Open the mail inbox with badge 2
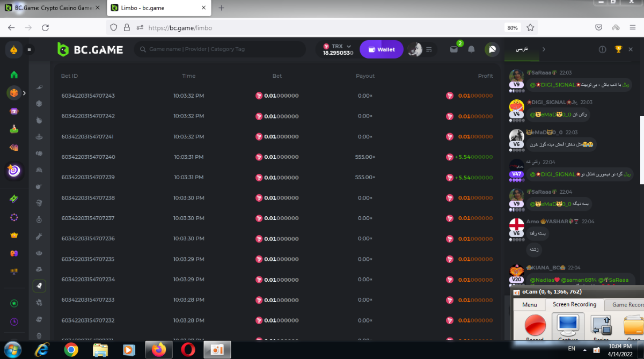 coord(454,49)
